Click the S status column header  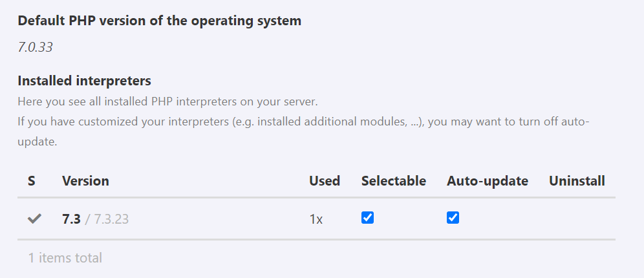click(x=32, y=181)
